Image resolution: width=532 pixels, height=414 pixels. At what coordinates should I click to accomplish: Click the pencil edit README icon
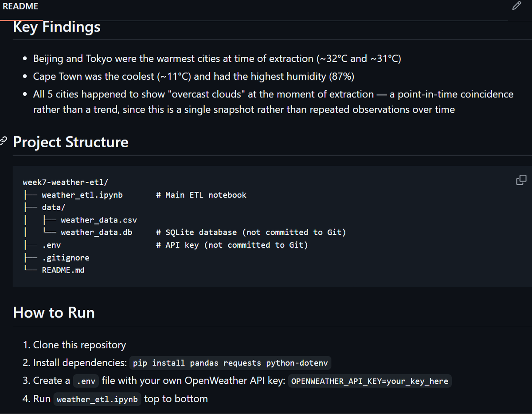(516, 6)
